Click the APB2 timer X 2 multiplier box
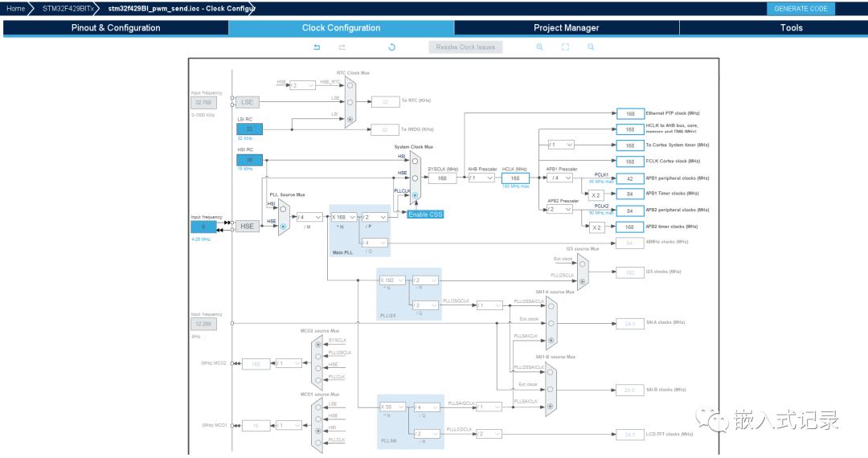The image size is (868, 458). [x=596, y=227]
